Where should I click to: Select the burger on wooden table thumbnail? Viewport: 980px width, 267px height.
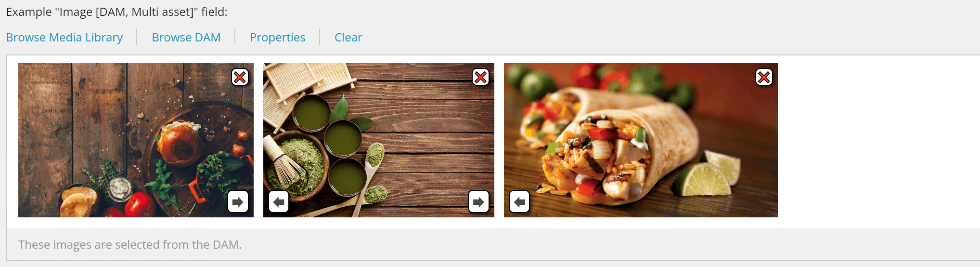tap(136, 140)
